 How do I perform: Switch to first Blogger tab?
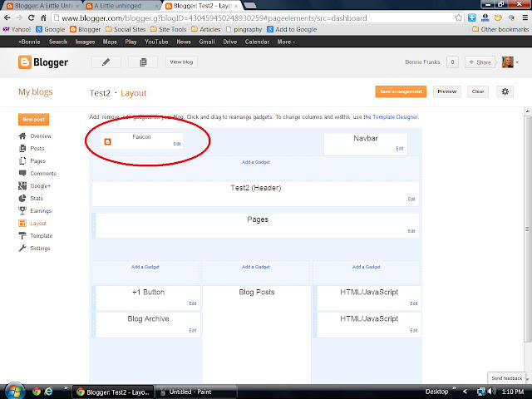pyautogui.click(x=42, y=6)
